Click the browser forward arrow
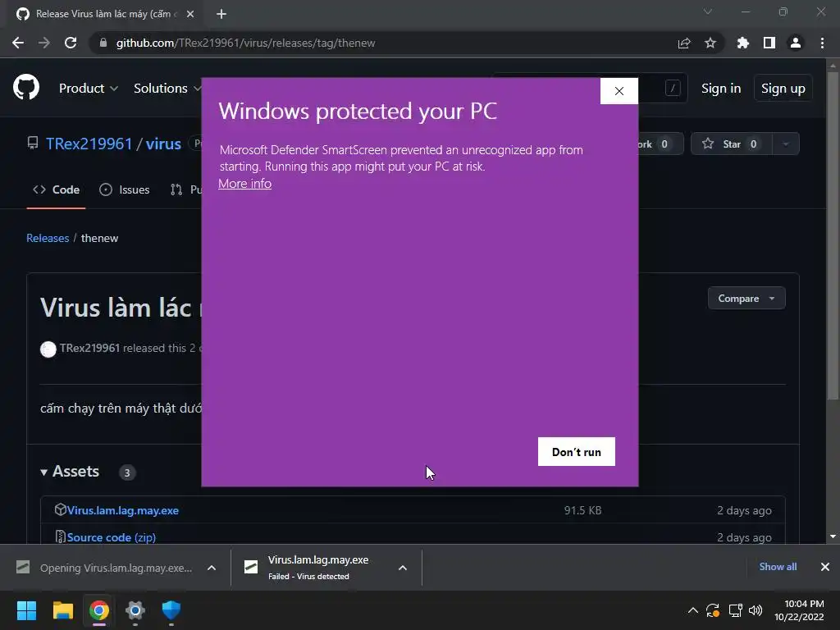Viewport: 840px width, 630px height. click(44, 43)
